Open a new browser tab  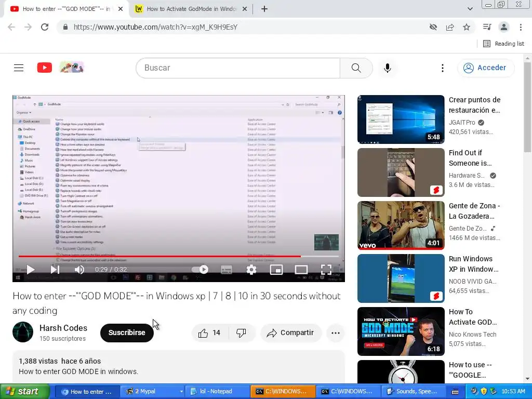pos(264,9)
